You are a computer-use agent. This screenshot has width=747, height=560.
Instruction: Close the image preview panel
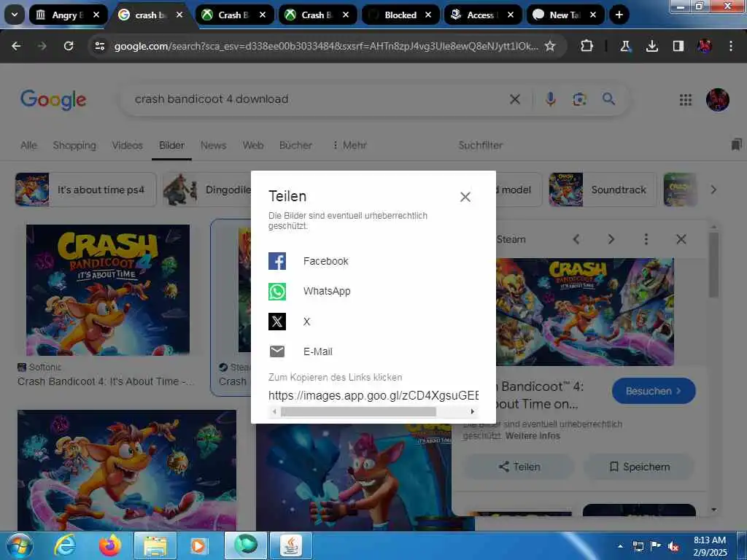681,239
